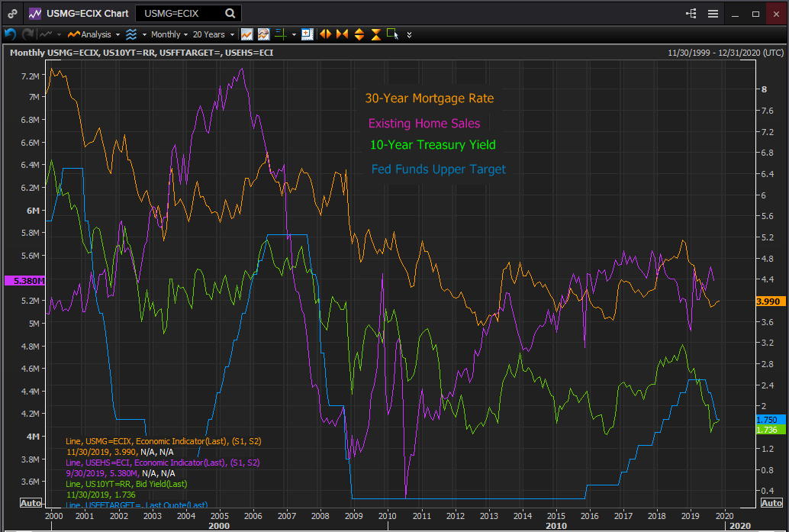
Task: Toggle left axis Auto scaling
Action: 31,503
